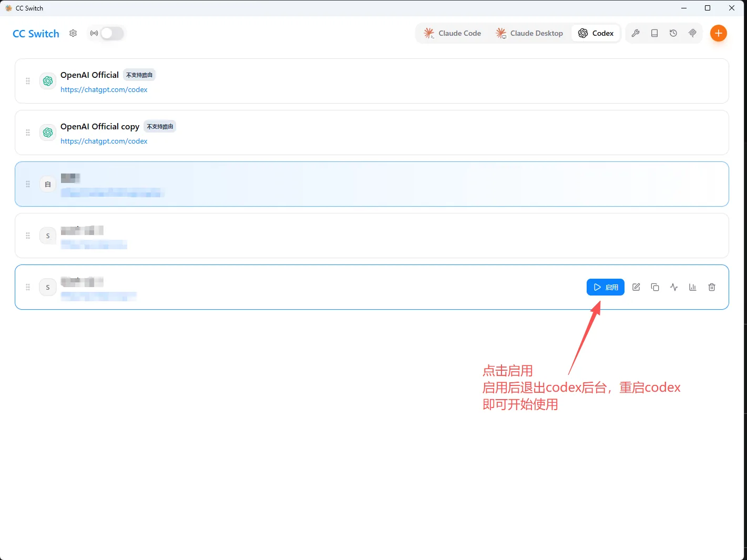Click the CC Switch title logo text
Viewport: 747px width, 560px height.
[36, 34]
